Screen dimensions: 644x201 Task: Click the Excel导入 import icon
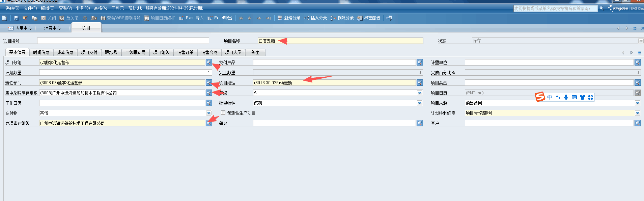point(181,18)
